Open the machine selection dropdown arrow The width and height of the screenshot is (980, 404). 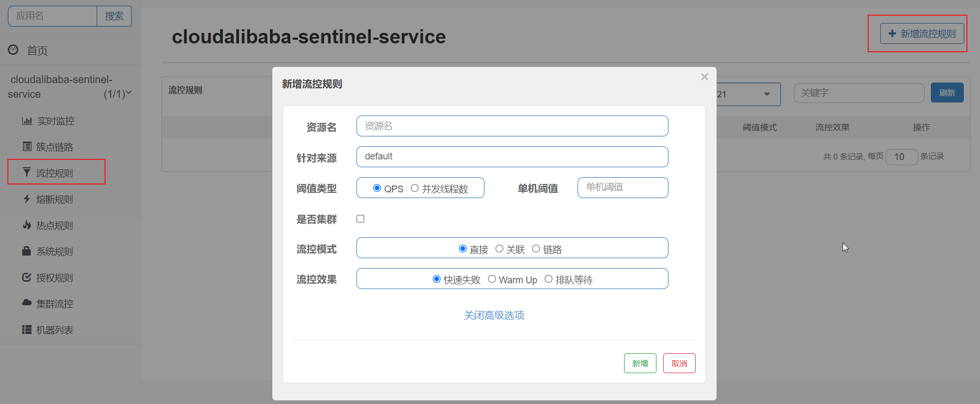click(767, 94)
